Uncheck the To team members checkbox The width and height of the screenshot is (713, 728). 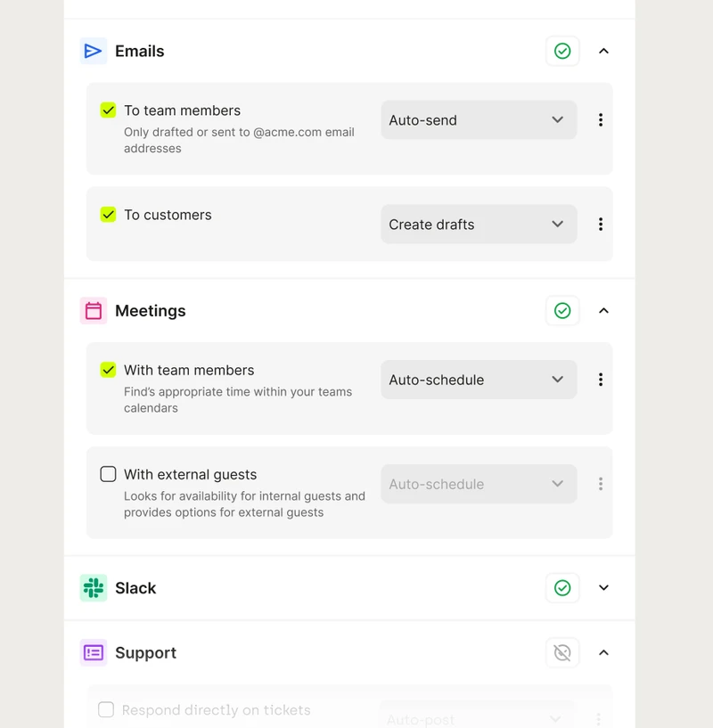coord(108,110)
